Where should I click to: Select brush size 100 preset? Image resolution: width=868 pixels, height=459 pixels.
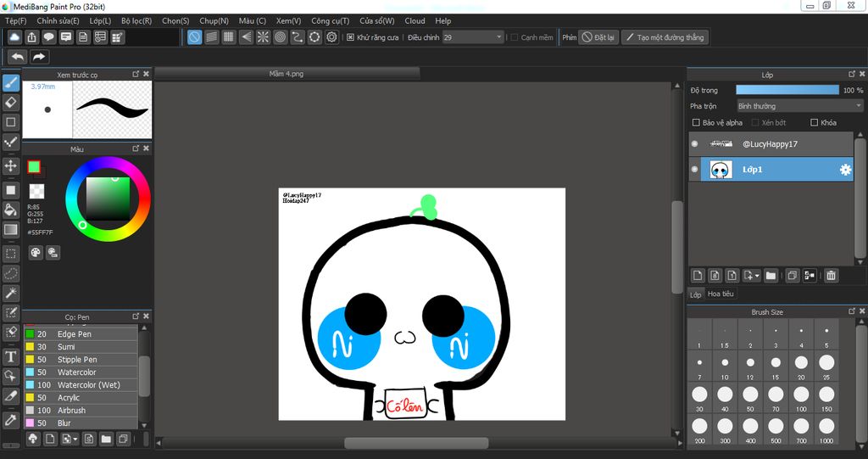coord(801,397)
